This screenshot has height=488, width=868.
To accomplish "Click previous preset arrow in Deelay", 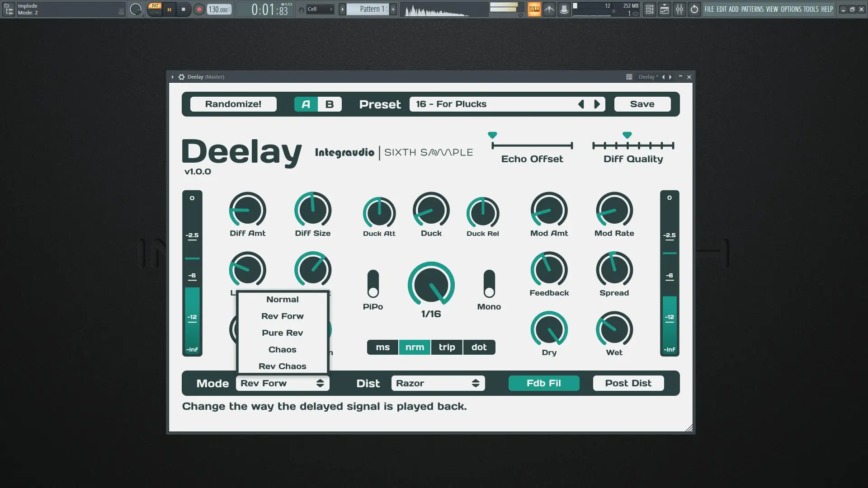I will point(581,104).
